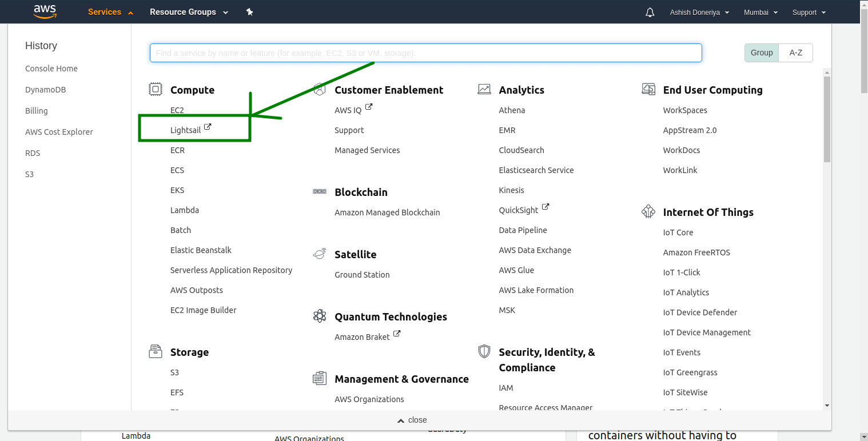Switch to A-Z view
Screen dimensions: 868x441
click(x=795, y=53)
